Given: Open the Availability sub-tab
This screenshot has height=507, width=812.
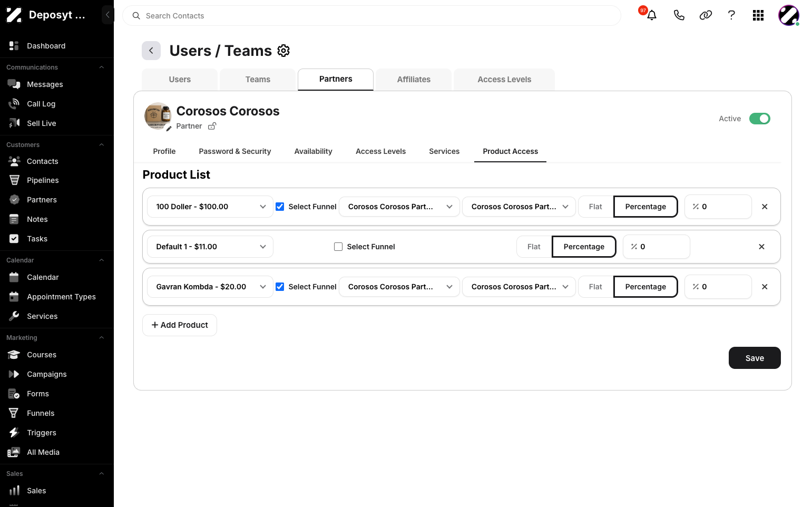Looking at the screenshot, I should 314,151.
